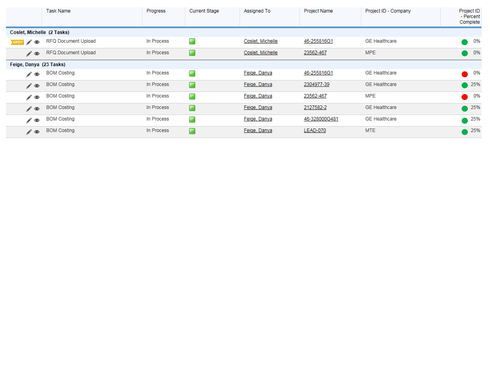The image size is (490, 379).
Task: Click the green stage icon on Coslet's GE Healthcare row
Action: pyautogui.click(x=192, y=41)
